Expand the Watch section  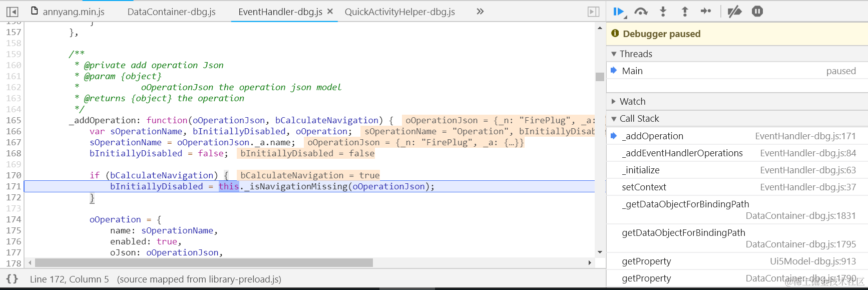[614, 101]
